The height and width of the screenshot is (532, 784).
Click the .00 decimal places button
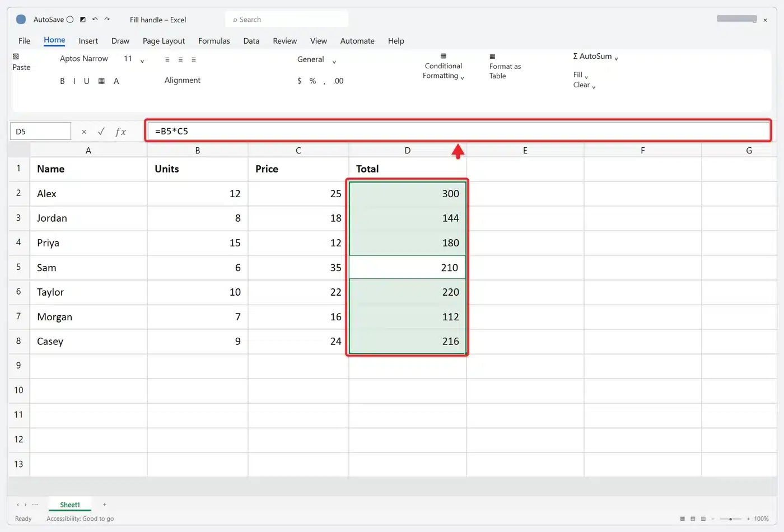[338, 81]
